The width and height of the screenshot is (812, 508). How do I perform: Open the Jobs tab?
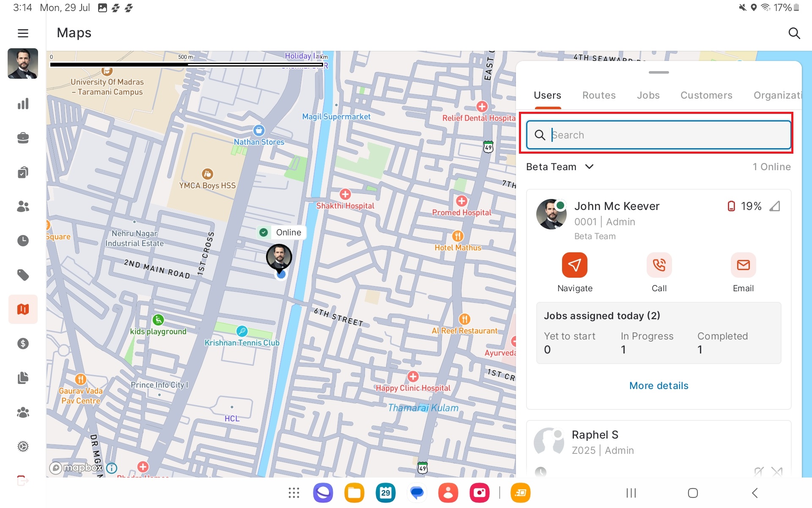click(x=648, y=95)
